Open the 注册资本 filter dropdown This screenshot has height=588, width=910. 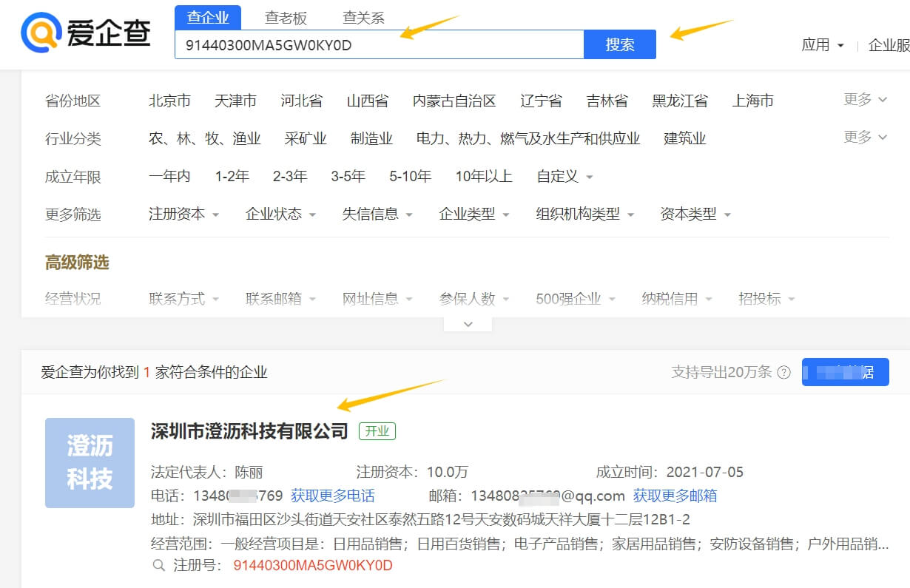184,214
